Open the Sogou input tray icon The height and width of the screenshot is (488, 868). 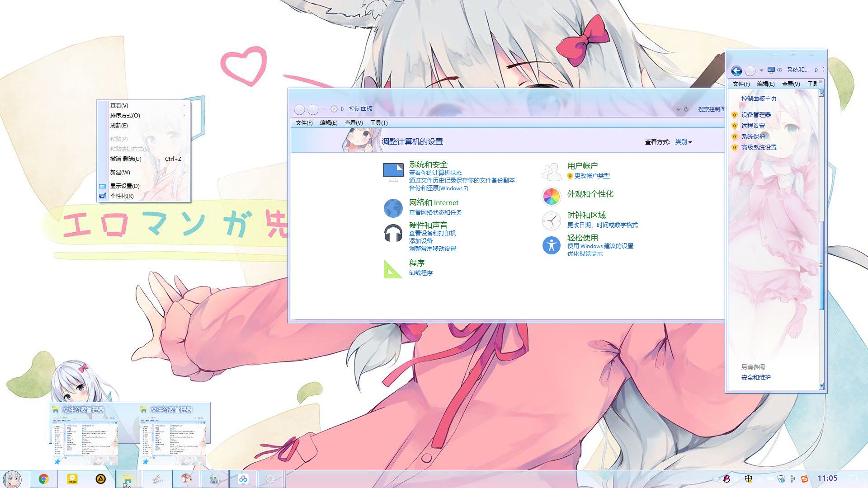[804, 479]
